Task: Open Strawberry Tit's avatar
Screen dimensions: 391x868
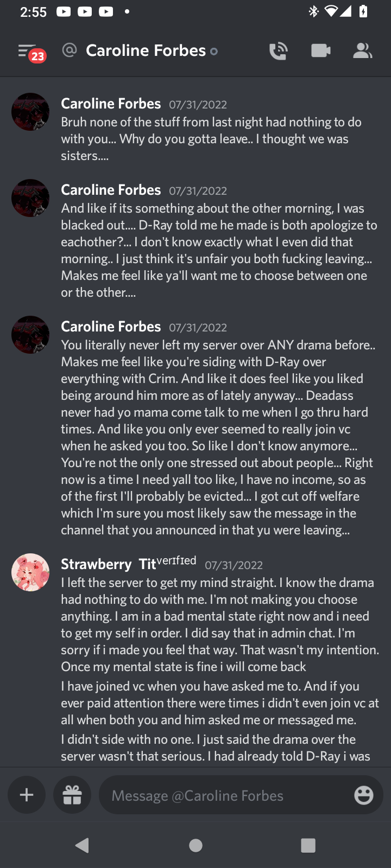Action: click(x=30, y=572)
